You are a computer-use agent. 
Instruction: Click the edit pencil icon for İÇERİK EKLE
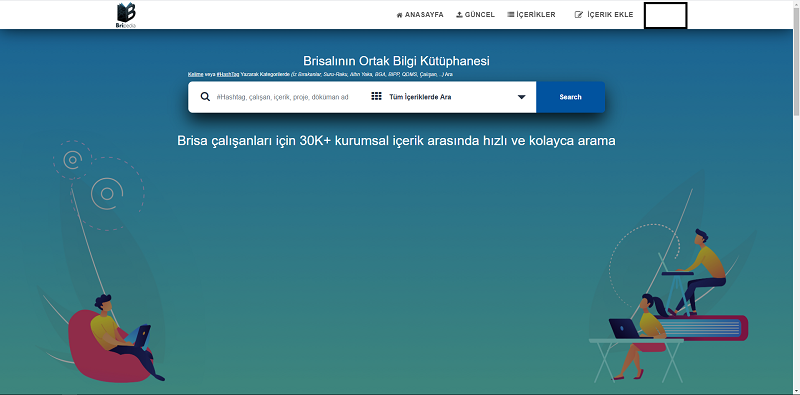(579, 15)
